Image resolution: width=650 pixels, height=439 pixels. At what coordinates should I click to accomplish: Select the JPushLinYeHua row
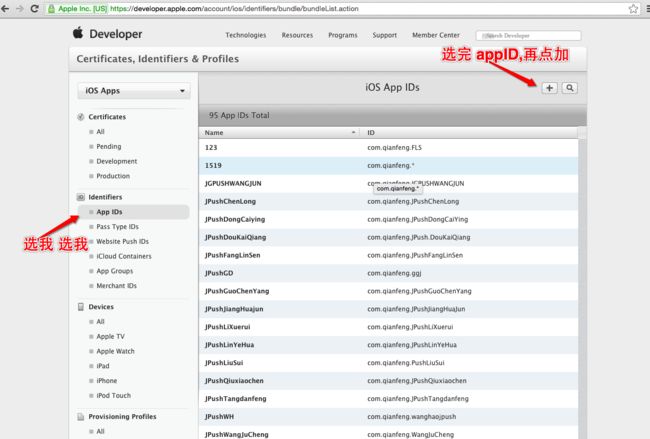click(x=388, y=345)
